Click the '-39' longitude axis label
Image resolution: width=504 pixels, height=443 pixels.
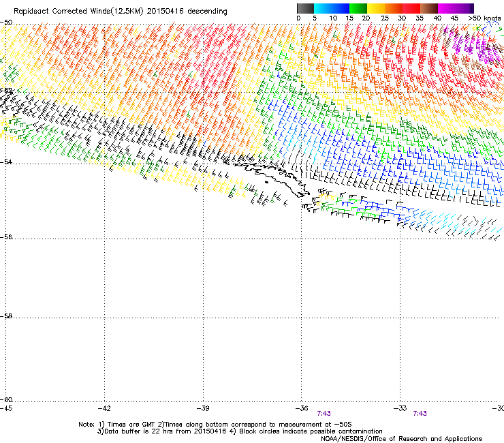[x=203, y=408]
